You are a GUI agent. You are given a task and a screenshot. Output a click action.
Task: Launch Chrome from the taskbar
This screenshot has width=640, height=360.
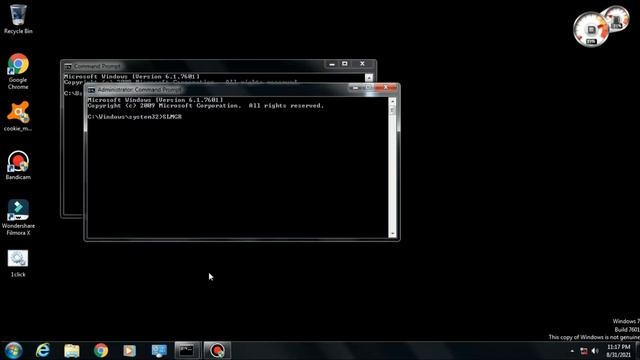point(101,350)
